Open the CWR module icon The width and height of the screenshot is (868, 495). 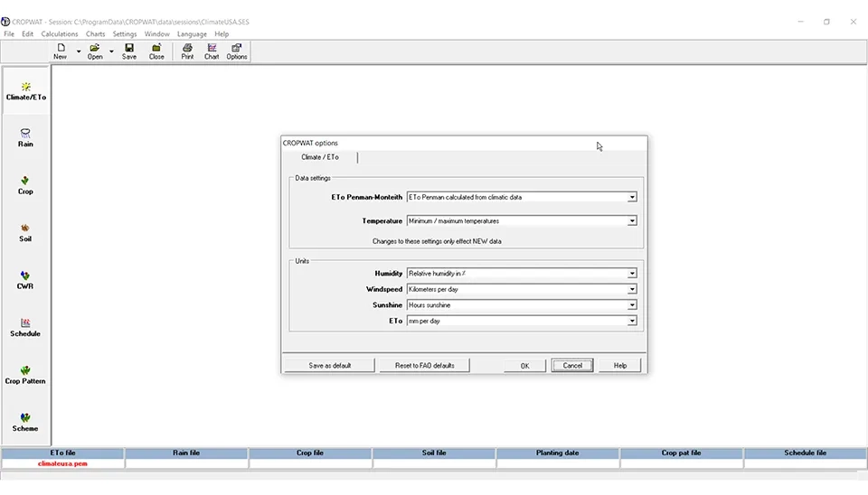pyautogui.click(x=25, y=280)
